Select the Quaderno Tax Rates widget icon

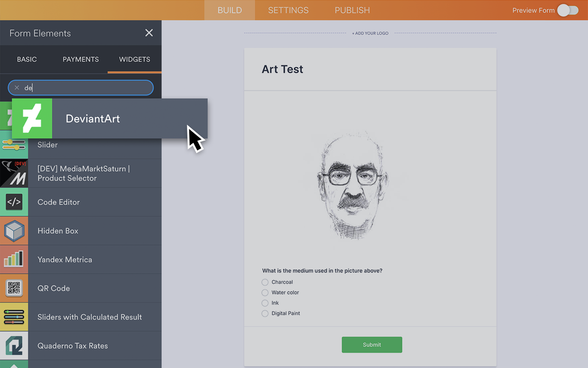(14, 345)
